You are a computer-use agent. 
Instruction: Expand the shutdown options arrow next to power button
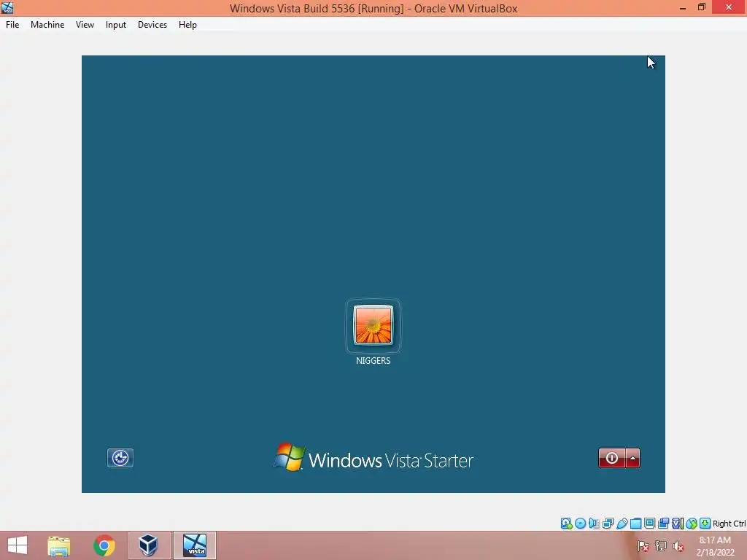pos(632,458)
